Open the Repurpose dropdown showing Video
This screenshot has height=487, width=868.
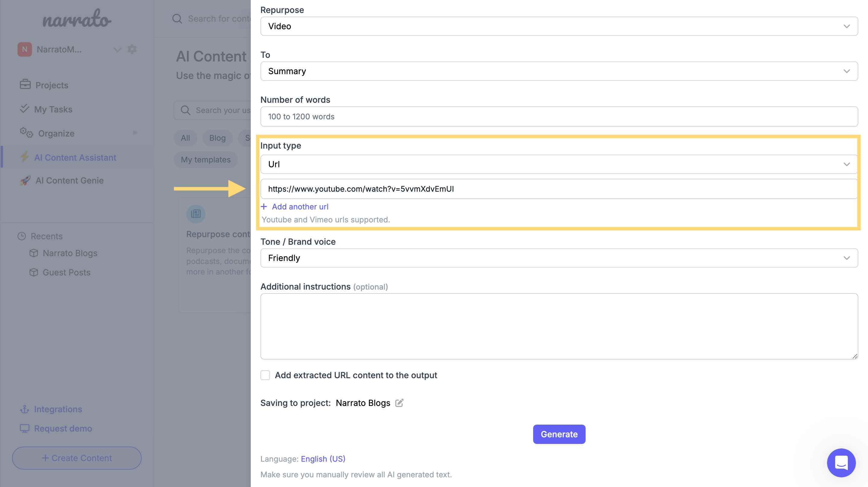559,26
